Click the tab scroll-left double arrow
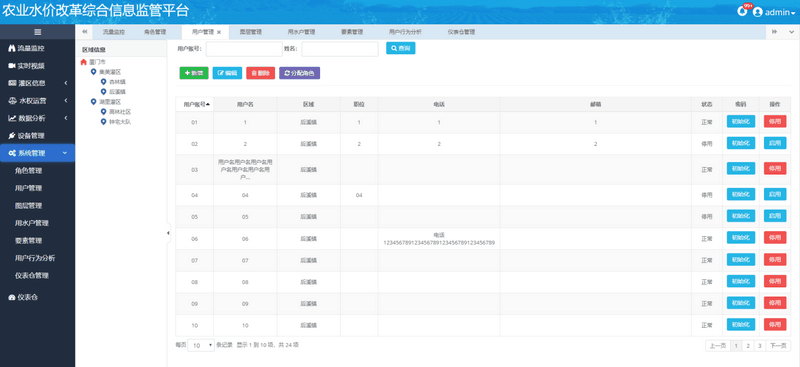800x367 pixels. click(84, 32)
